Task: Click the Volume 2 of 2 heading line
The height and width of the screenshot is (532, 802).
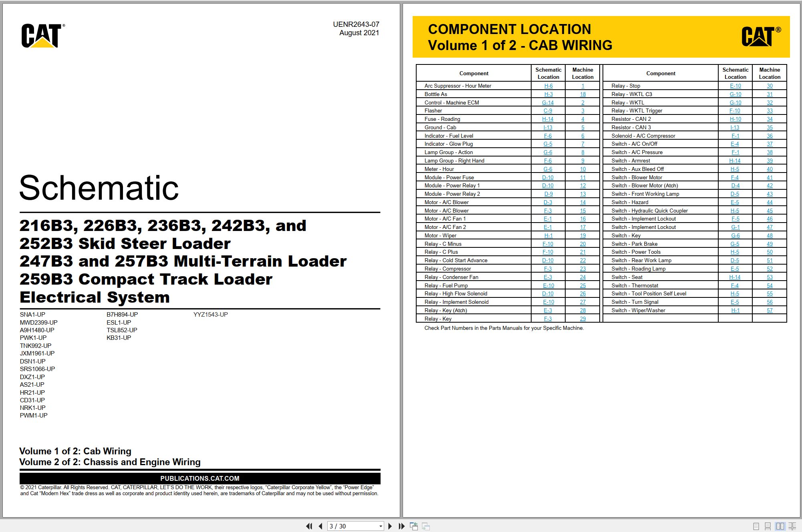Action: [x=110, y=462]
